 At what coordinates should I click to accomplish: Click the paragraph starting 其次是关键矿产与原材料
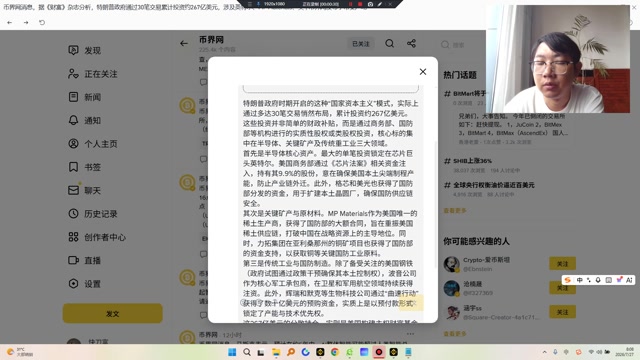tap(329, 233)
